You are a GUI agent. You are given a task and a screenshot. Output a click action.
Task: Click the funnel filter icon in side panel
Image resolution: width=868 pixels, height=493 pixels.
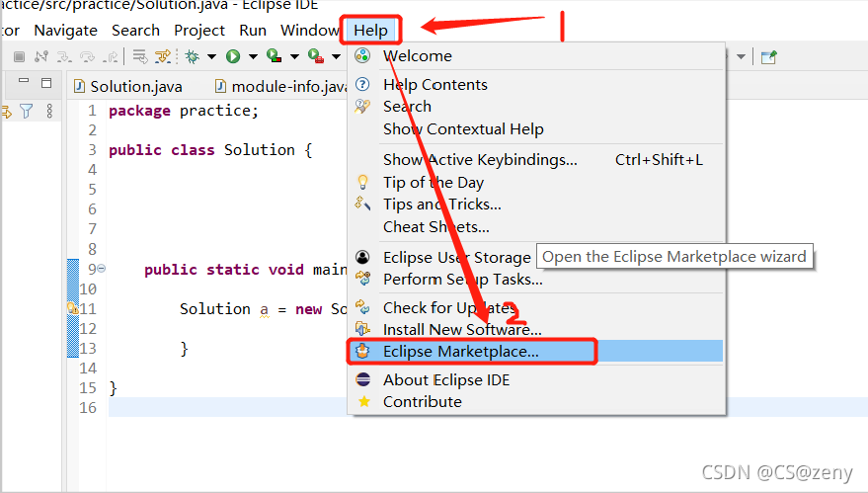tap(28, 112)
